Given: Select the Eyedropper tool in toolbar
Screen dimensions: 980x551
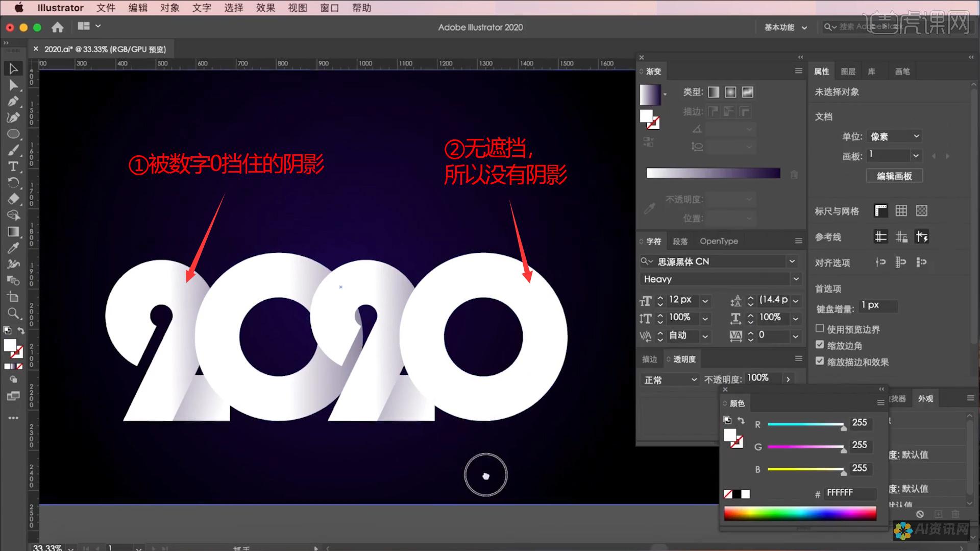Looking at the screenshot, I should (x=14, y=248).
